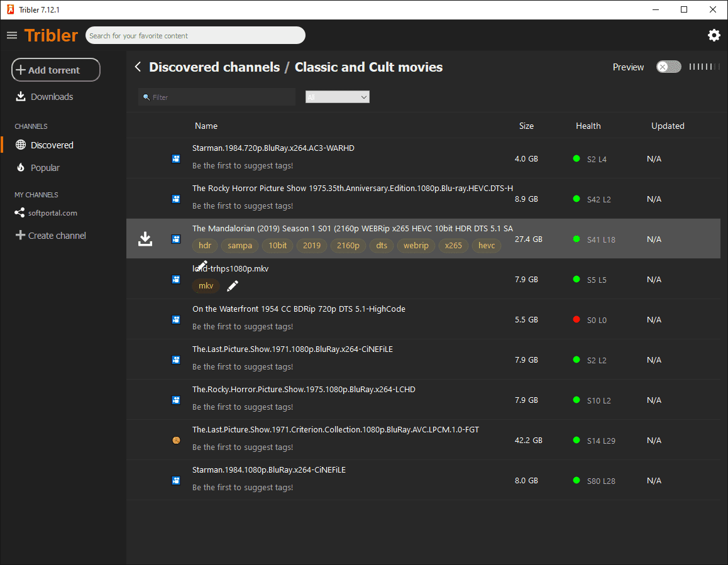Focus the main search bar

tap(195, 36)
